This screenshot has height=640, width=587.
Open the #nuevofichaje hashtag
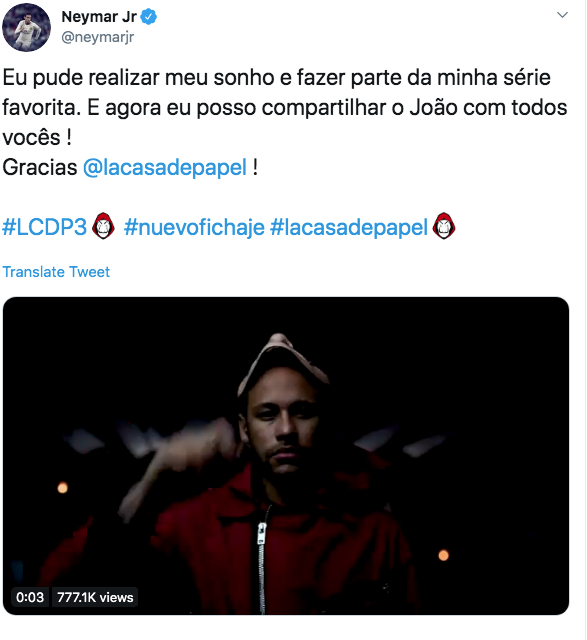coord(194,228)
